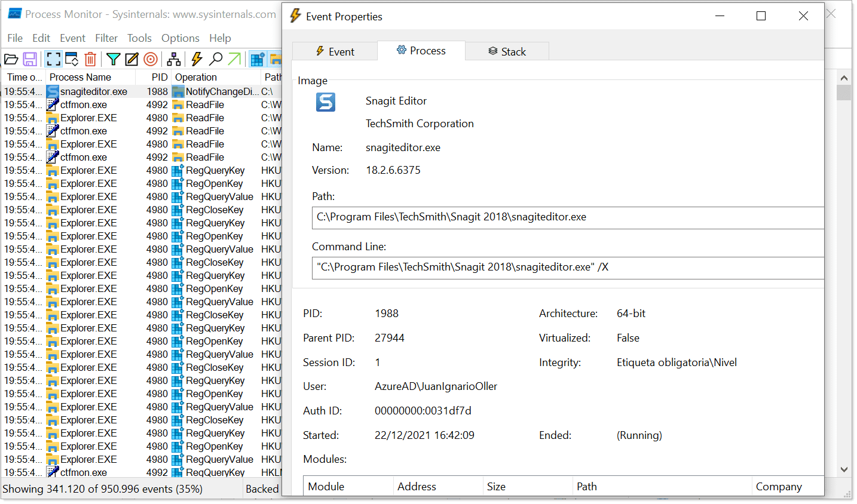Click the Showing 341.120 events status text

[x=102, y=489]
